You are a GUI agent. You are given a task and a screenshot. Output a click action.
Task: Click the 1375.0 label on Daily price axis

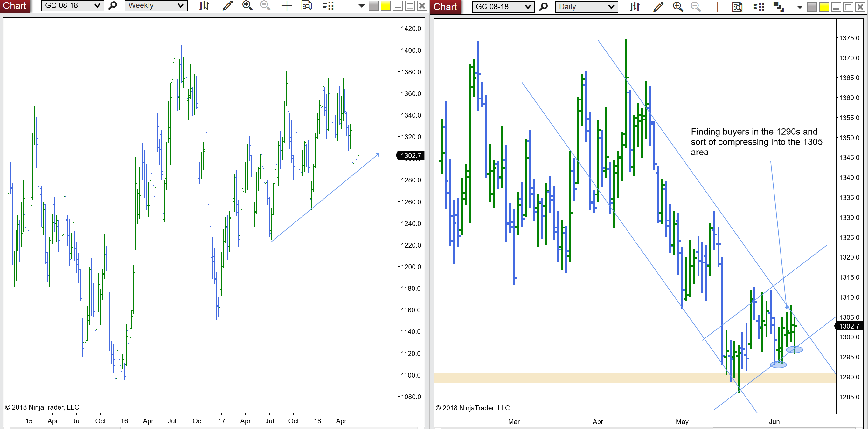coord(849,38)
